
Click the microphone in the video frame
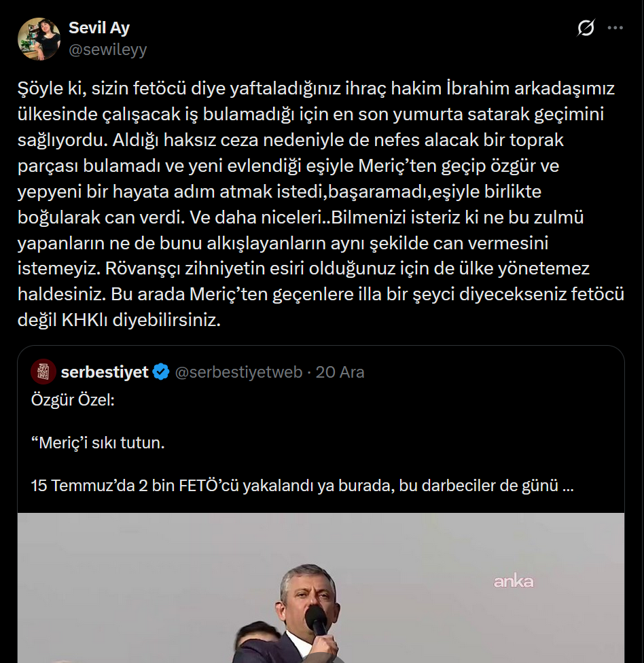316,620
